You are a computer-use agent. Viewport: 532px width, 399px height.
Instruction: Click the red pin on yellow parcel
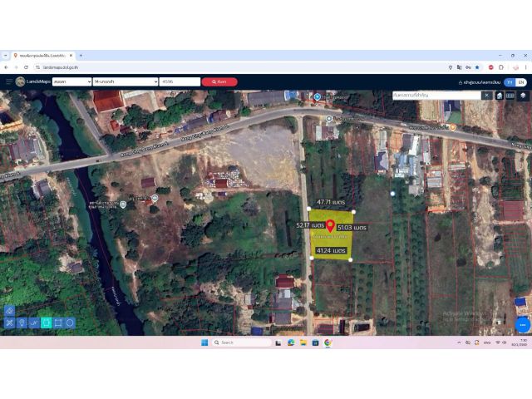[330, 226]
